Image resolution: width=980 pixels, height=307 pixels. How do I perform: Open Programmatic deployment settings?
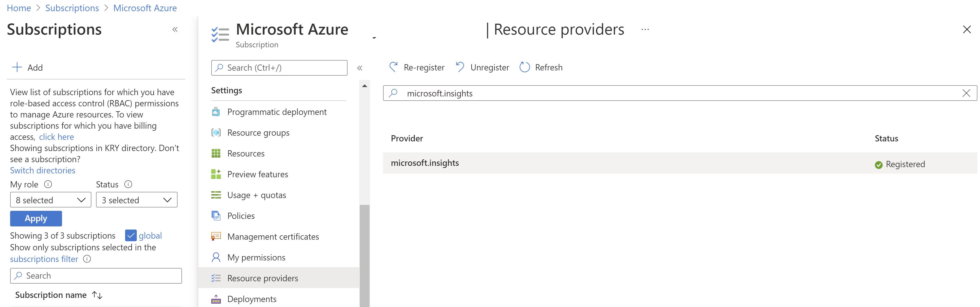coord(277,112)
